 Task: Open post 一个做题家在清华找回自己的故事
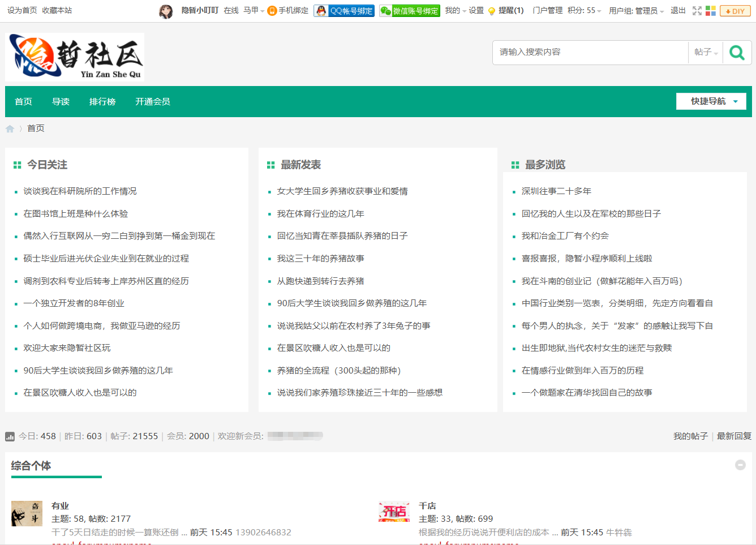point(587,393)
